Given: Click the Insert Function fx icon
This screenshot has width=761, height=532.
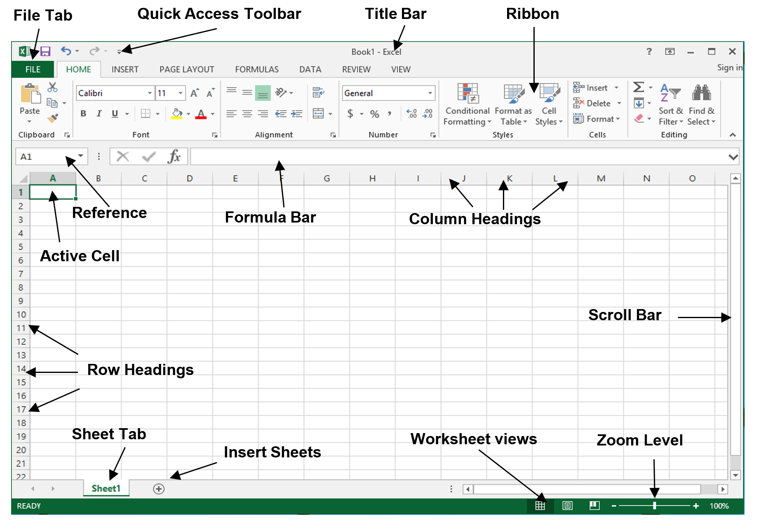Looking at the screenshot, I should pyautogui.click(x=174, y=157).
